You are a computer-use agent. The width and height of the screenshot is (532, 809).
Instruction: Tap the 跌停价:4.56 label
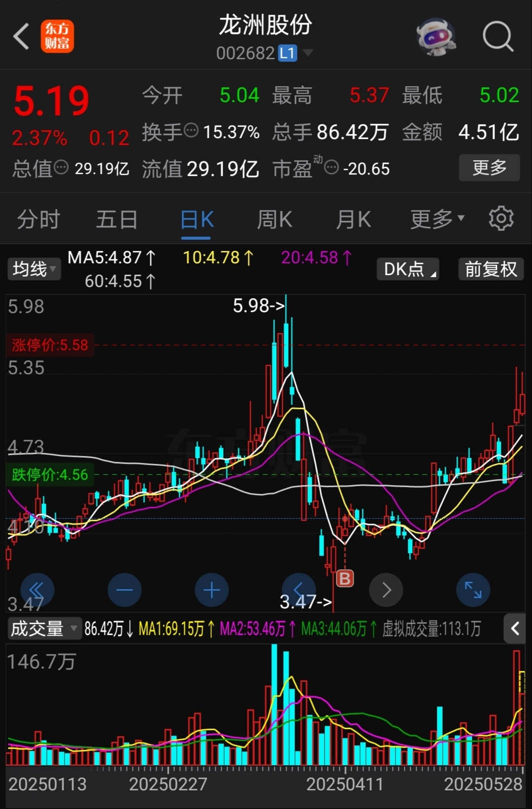(x=50, y=475)
